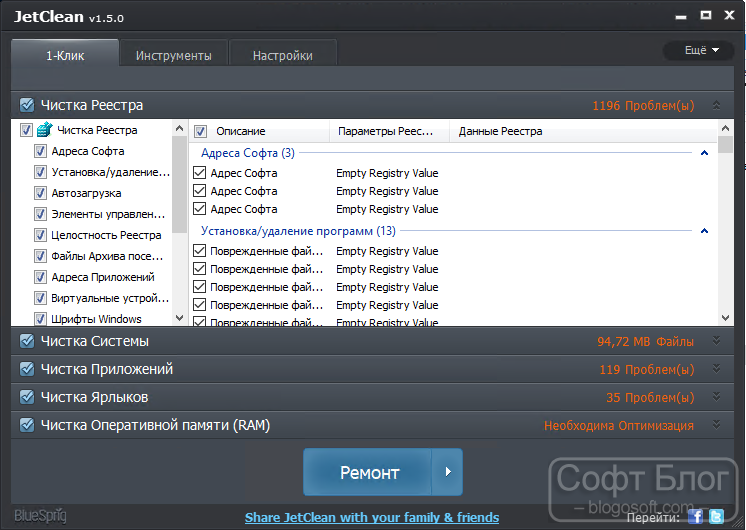746x530 pixels.
Task: Uncheck Адреса Софта in tree
Action: [40, 151]
